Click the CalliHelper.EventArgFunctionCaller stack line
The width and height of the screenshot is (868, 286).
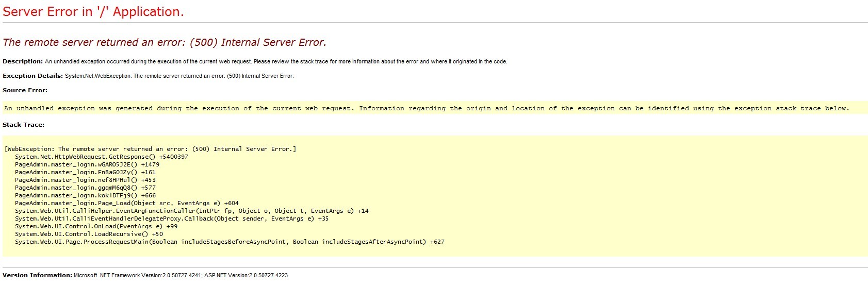pos(191,211)
